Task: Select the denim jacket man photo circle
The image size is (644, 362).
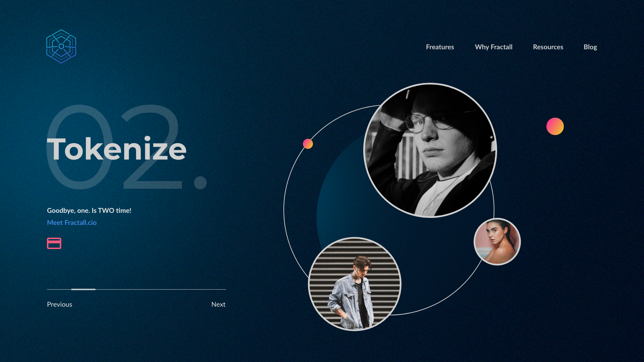Action: coord(355,284)
